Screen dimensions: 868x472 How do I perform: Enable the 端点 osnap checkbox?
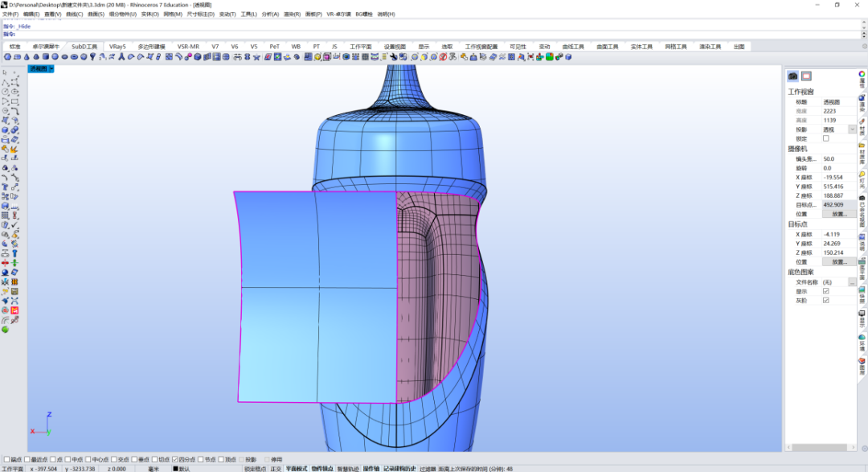pos(7,459)
